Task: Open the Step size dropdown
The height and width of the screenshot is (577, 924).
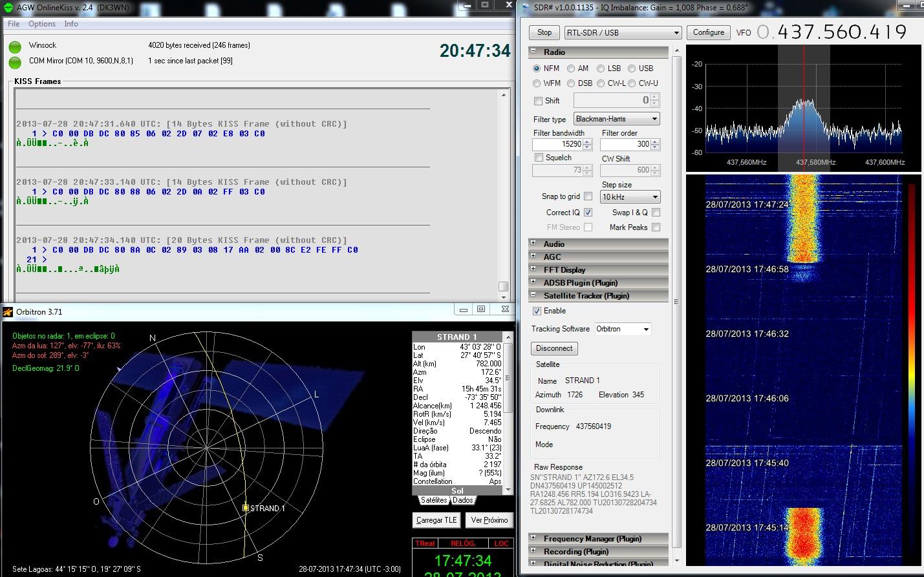Action: coord(630,197)
